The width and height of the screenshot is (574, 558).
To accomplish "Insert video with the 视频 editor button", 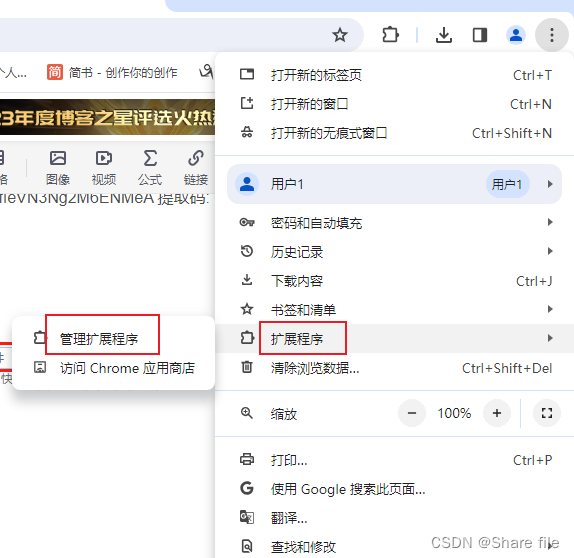I will [104, 168].
